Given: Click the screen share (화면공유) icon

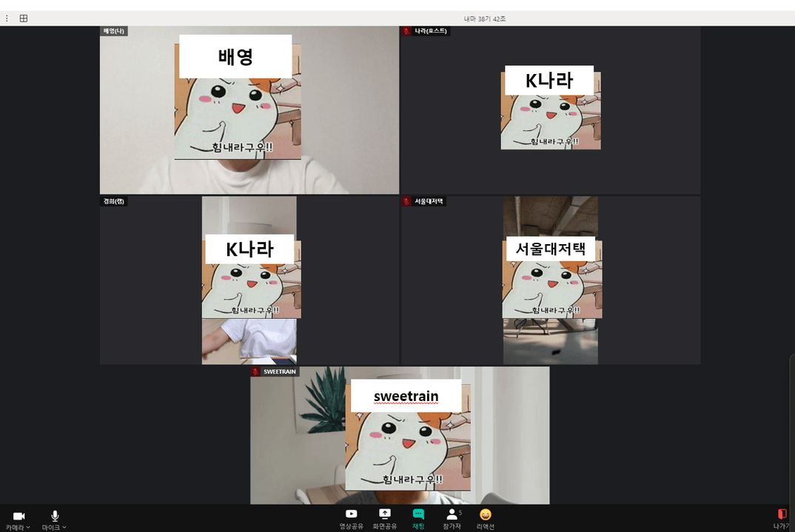Looking at the screenshot, I should tap(385, 514).
